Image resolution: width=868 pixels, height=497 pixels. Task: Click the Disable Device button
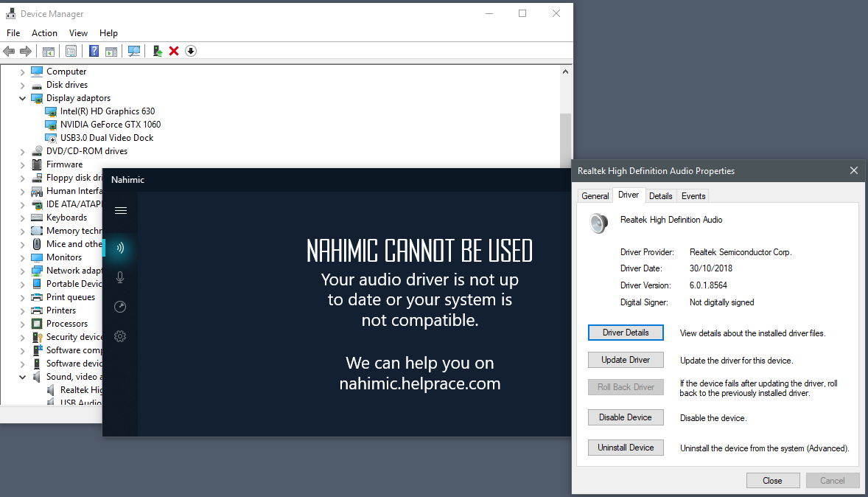(x=626, y=417)
